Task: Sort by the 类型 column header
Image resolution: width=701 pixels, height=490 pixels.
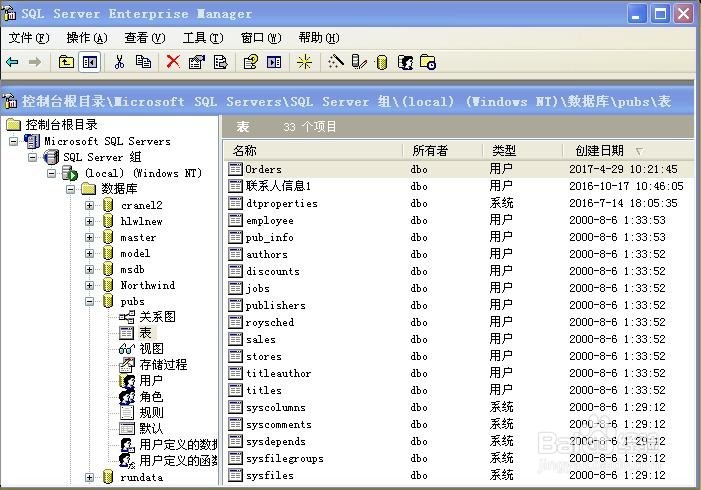Action: coord(523,151)
